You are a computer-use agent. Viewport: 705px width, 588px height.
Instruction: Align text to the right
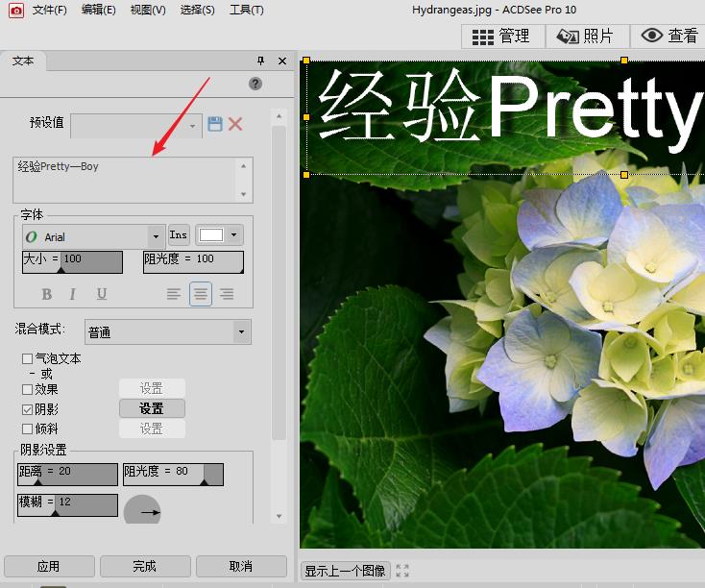pos(227,294)
